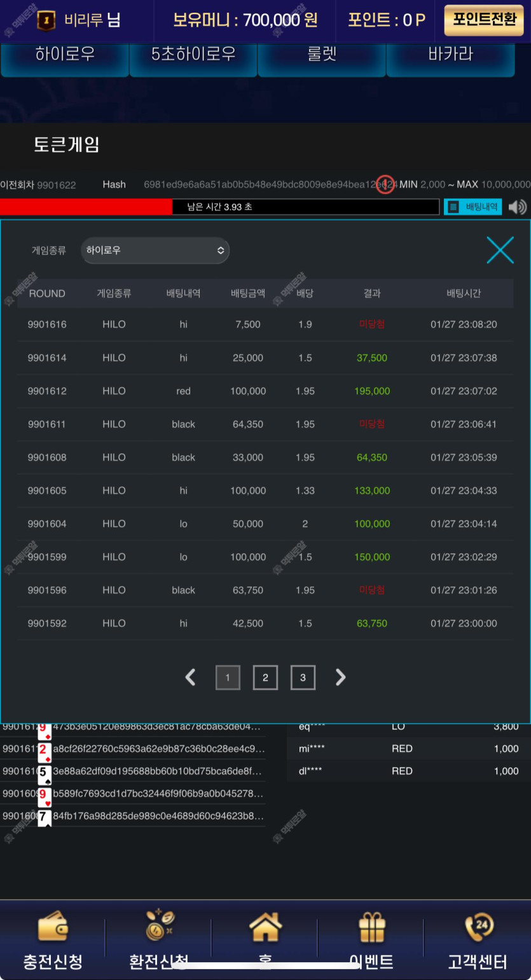Click the wallet icon for 충전신청
531x980 pixels.
point(53,928)
